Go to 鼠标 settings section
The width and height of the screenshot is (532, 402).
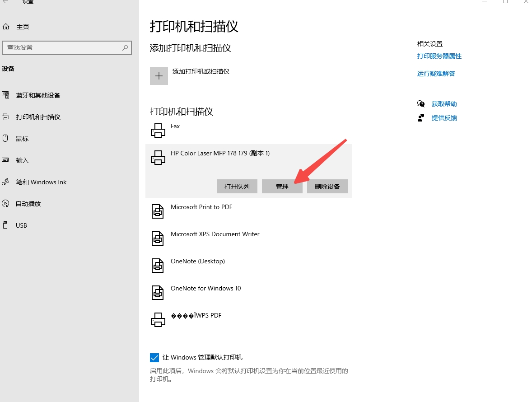[x=22, y=139]
